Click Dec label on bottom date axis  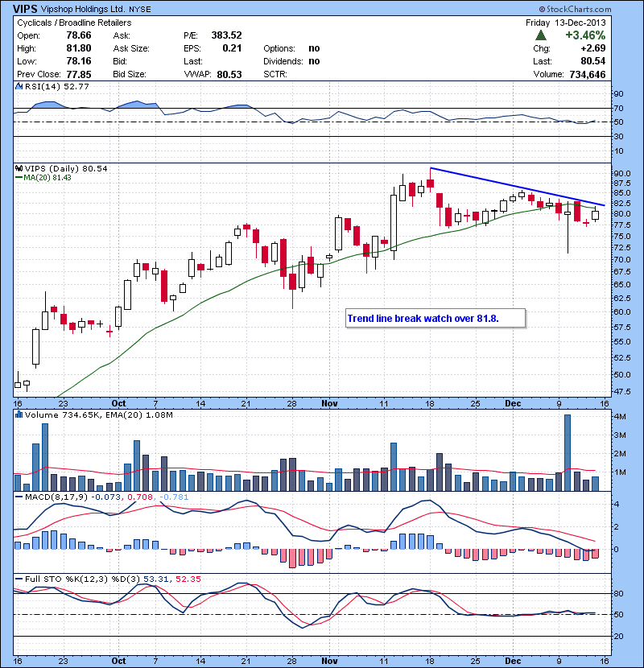513,661
